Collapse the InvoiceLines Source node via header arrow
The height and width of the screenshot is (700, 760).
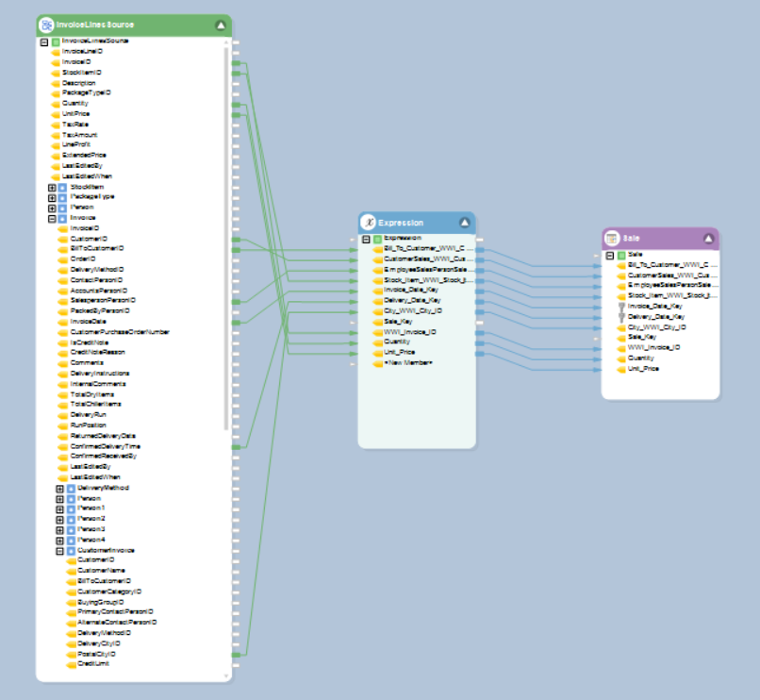[221, 25]
